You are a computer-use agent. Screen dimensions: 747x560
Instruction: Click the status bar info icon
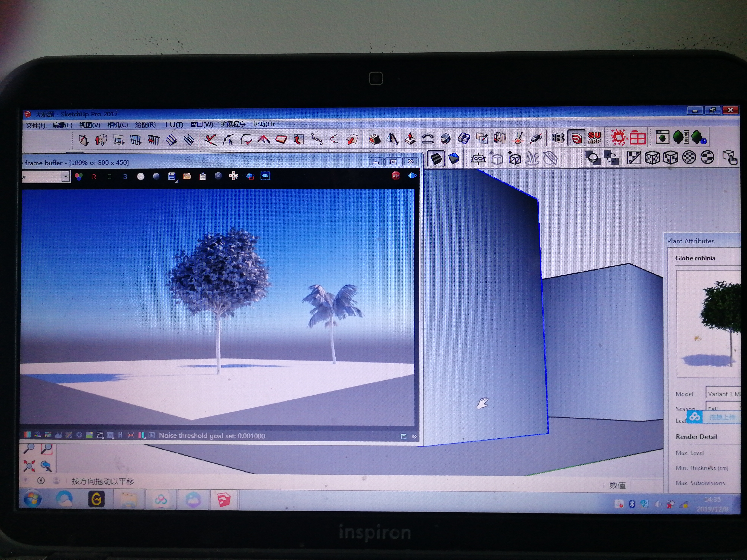click(x=41, y=480)
